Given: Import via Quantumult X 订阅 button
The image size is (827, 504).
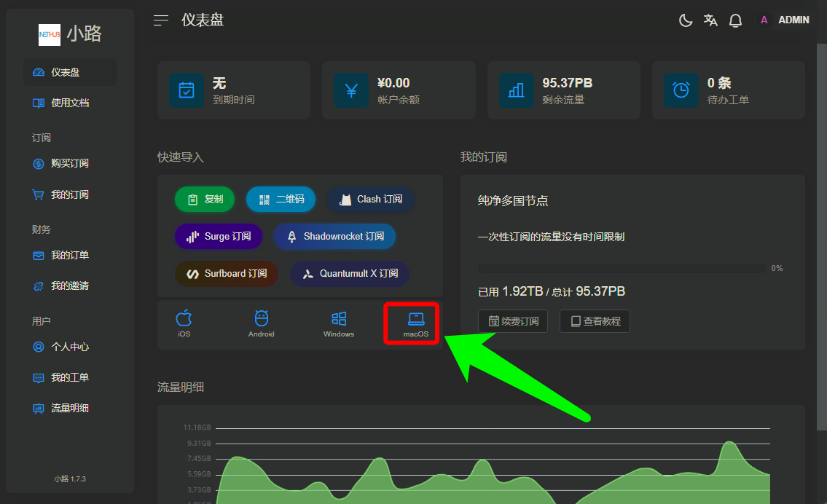Looking at the screenshot, I should point(350,274).
